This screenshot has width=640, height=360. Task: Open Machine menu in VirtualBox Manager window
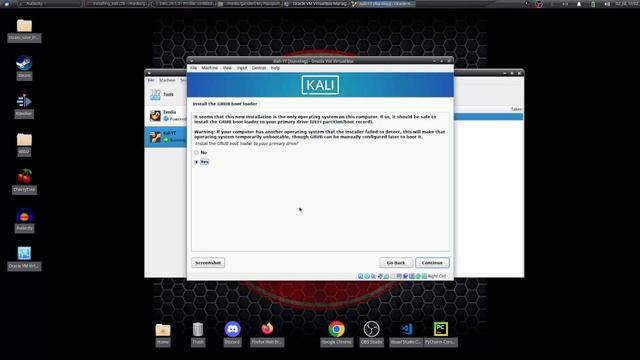167,80
